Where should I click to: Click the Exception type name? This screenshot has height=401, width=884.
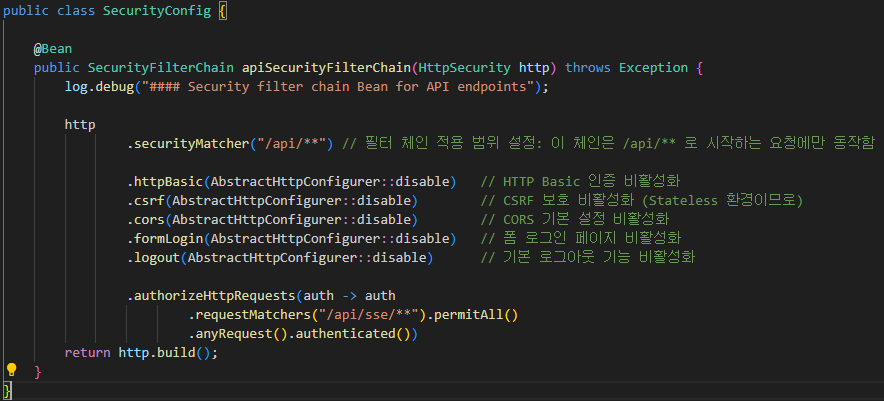point(653,68)
